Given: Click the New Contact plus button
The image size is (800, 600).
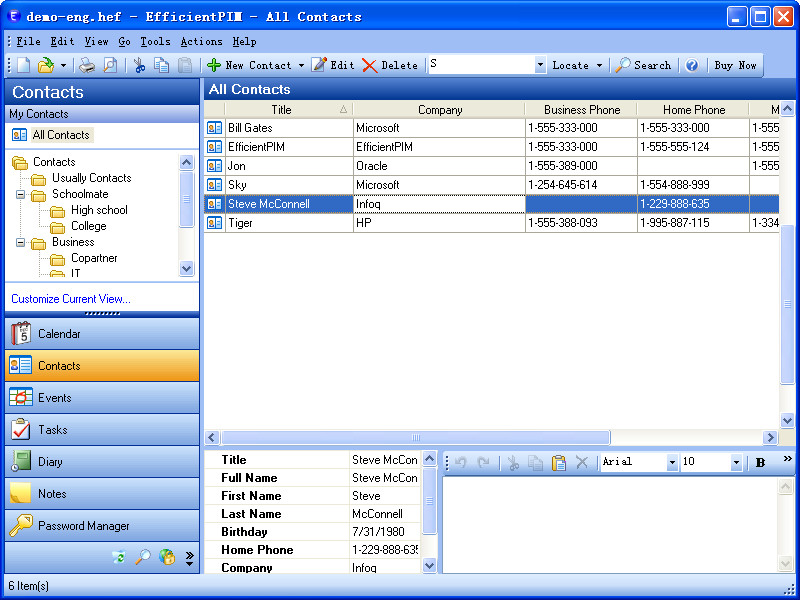Looking at the screenshot, I should (x=249, y=65).
